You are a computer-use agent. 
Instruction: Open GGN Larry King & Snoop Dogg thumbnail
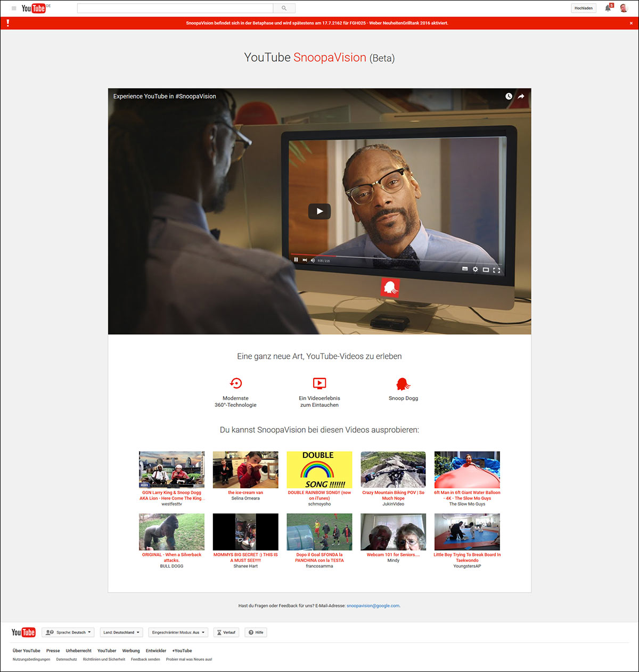(x=171, y=470)
